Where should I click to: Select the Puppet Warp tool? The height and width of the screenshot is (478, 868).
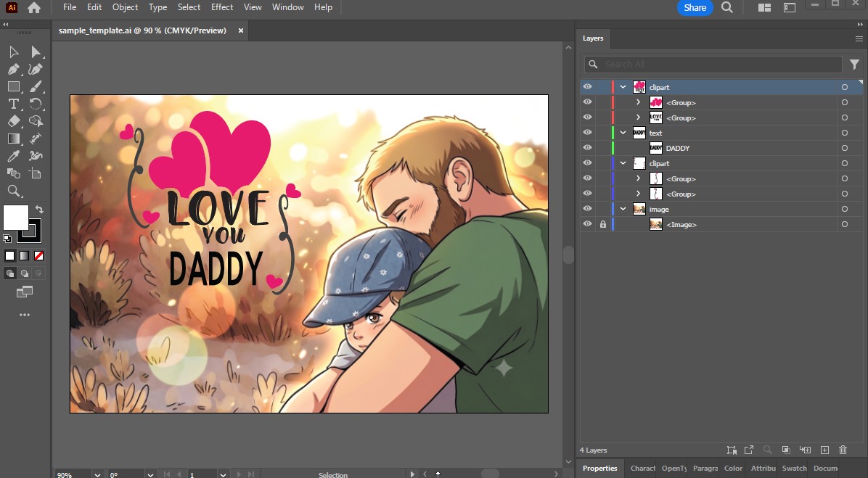pos(36,156)
